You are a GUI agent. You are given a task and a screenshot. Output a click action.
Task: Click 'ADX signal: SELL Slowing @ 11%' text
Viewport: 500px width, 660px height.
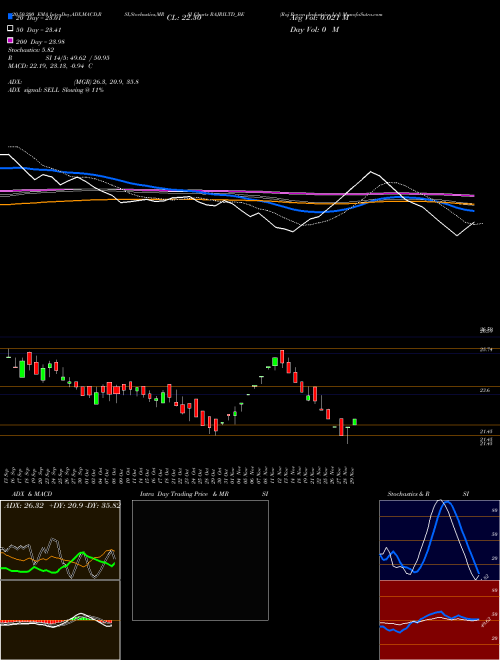coord(56,90)
